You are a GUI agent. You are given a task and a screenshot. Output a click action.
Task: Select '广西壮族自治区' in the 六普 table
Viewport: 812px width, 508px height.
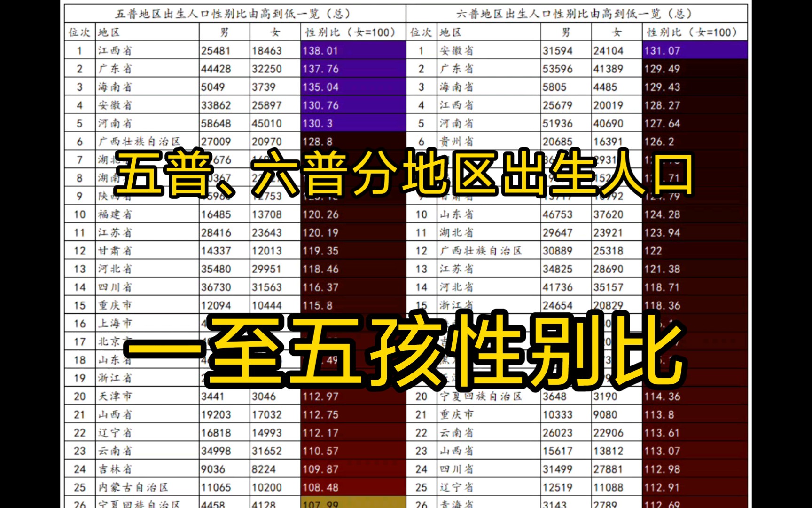click(x=481, y=251)
